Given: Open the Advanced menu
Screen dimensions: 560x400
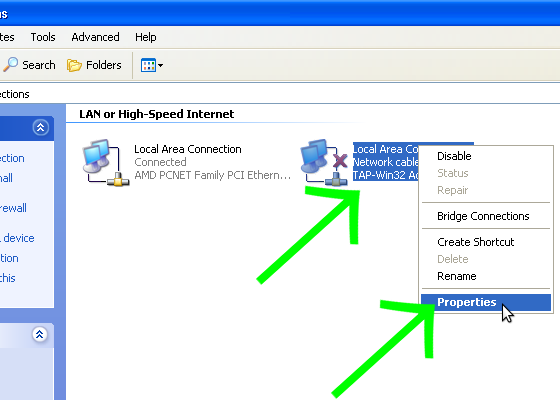Looking at the screenshot, I should tap(95, 37).
